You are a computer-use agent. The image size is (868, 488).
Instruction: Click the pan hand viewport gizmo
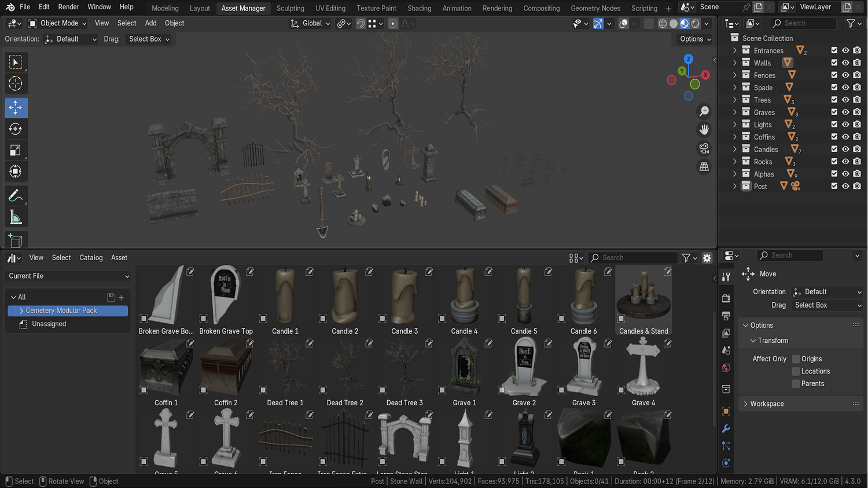click(x=704, y=130)
